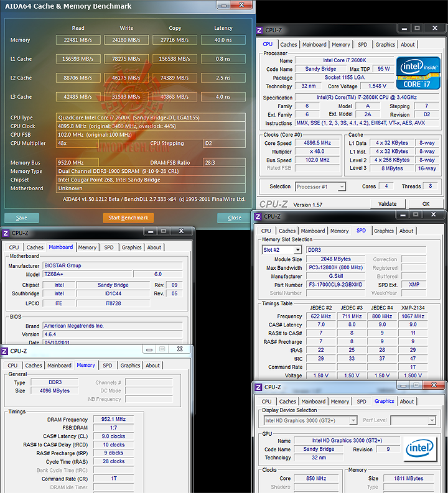The height and width of the screenshot is (493, 448).
Task: Click the Intel Core i7 inside badge
Action: (x=418, y=73)
